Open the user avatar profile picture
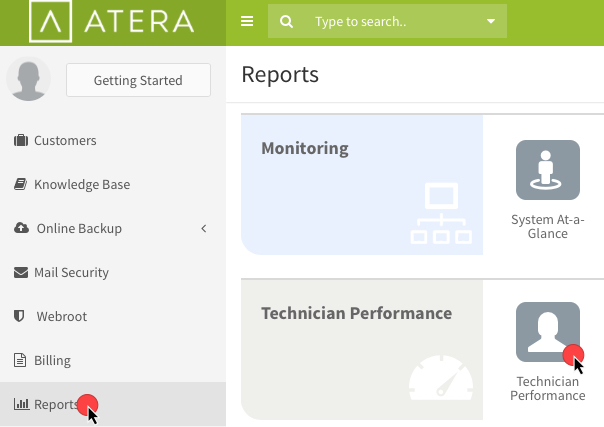Viewport: 604px width, 427px height. tap(29, 79)
